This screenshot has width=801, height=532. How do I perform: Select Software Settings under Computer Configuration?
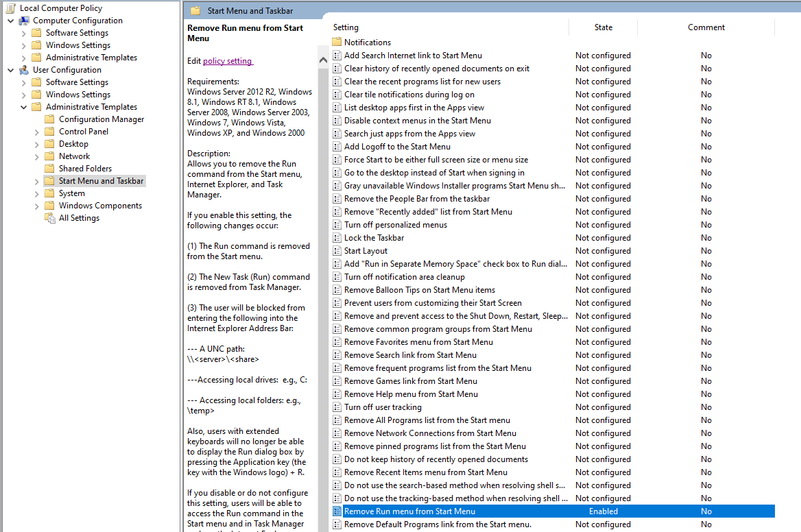click(77, 33)
